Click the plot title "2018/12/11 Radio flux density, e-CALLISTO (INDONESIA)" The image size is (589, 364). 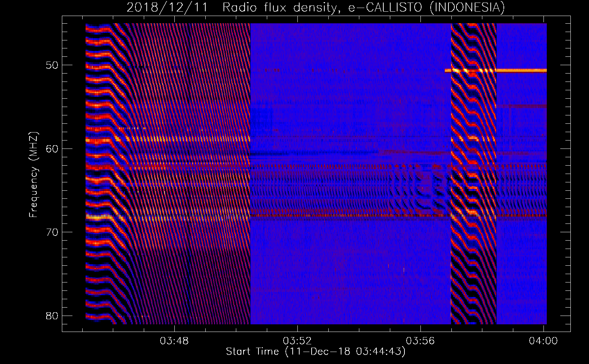click(x=316, y=7)
